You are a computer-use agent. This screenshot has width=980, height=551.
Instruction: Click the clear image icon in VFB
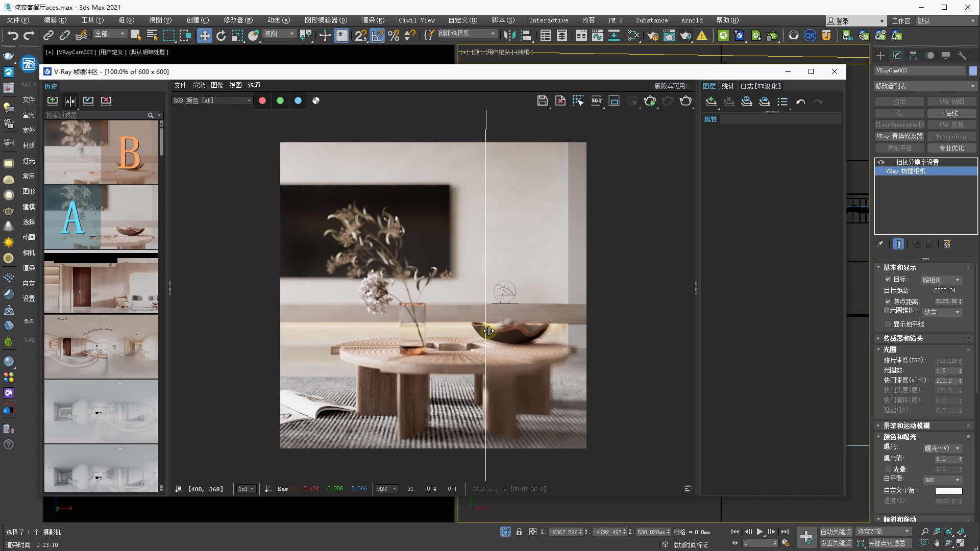click(560, 101)
